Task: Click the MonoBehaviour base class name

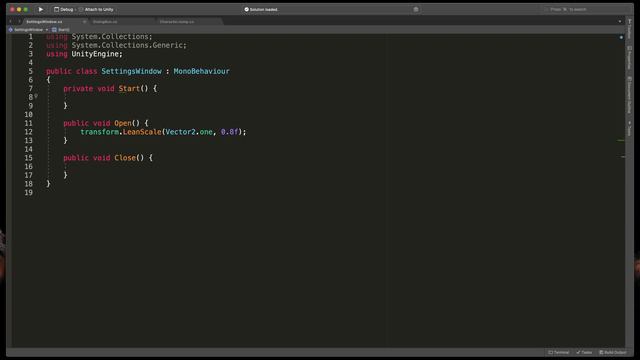Action: [201, 71]
